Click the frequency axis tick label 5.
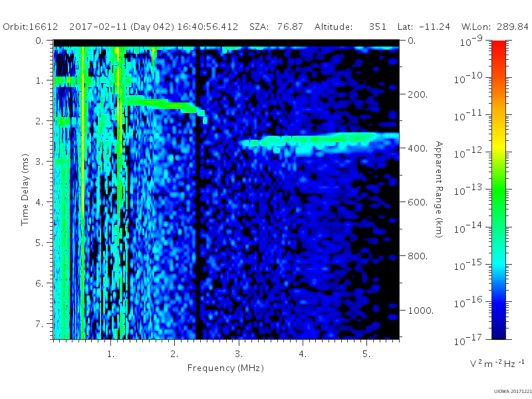This screenshot has width=532, height=399. (366, 354)
